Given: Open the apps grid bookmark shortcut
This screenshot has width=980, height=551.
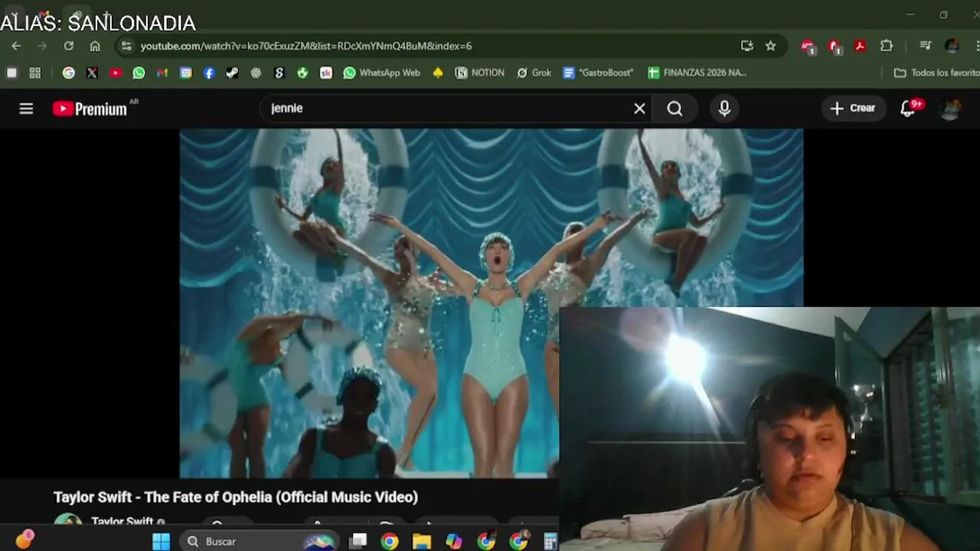Looking at the screenshot, I should tap(34, 73).
